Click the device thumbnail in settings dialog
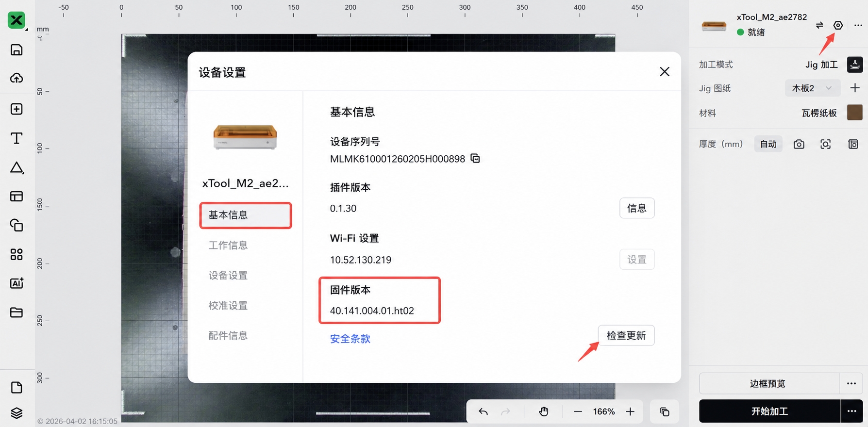868x427 pixels. [245, 137]
